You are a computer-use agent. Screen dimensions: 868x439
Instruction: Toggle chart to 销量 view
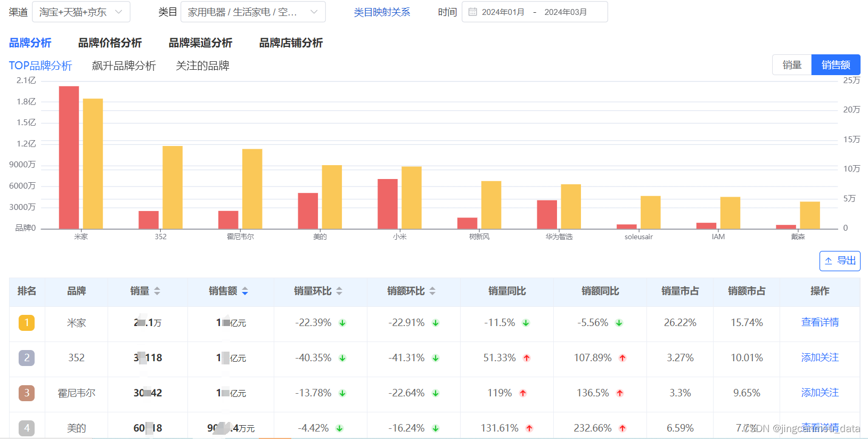[792, 65]
